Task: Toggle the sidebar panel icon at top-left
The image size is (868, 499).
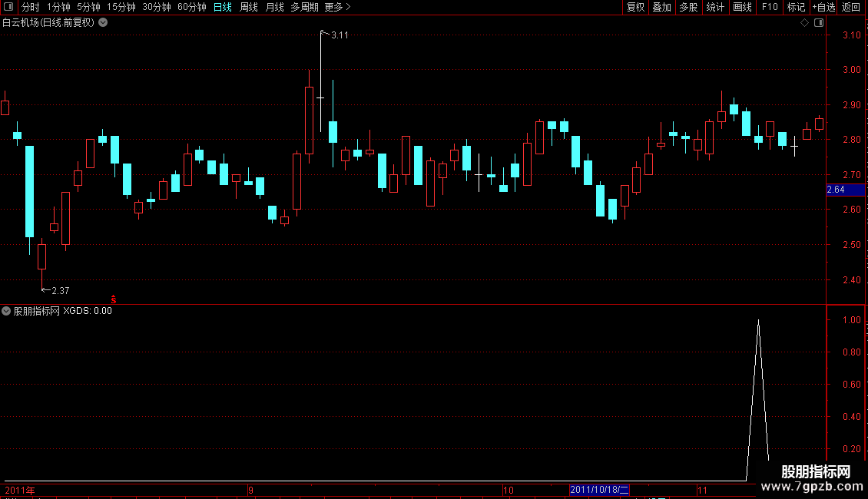Action: (8, 7)
